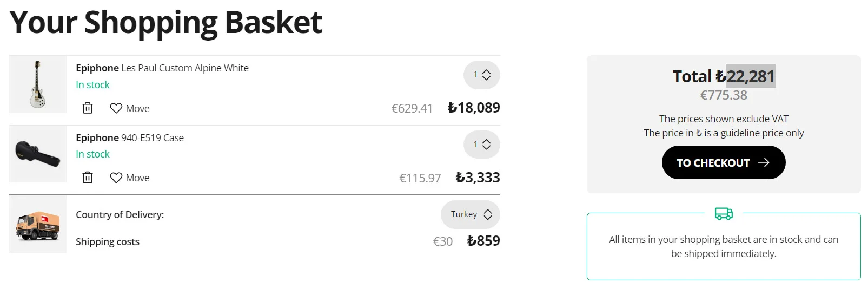
Task: Remove the 940-E519 Case with the trash icon
Action: pos(88,178)
